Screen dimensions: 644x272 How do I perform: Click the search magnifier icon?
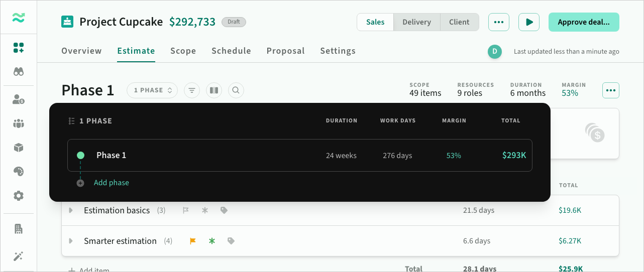click(236, 90)
